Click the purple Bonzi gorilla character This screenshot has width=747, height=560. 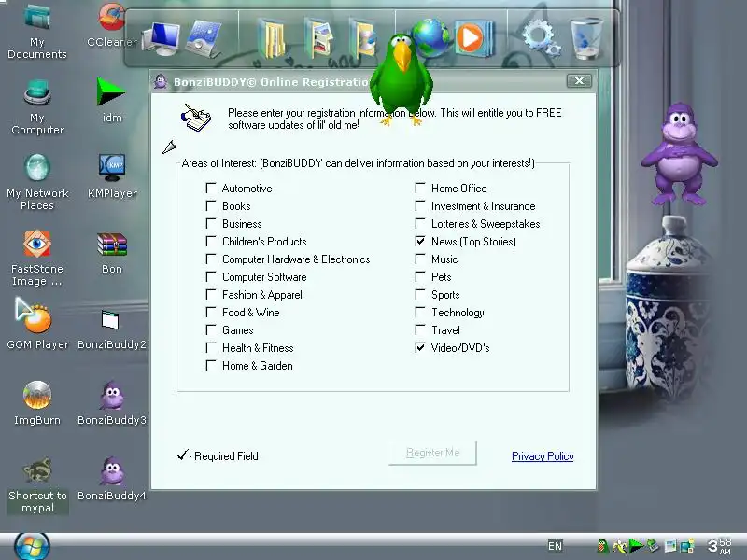point(679,153)
